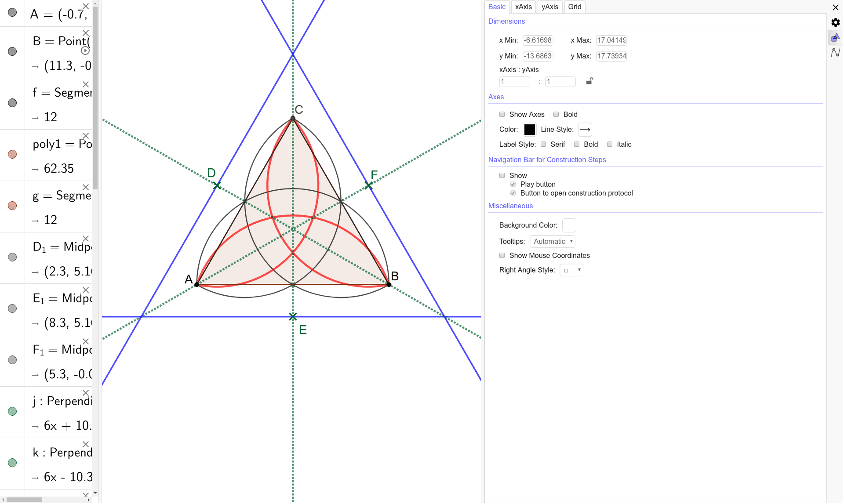Open the settings gear icon
The width and height of the screenshot is (844, 504).
click(835, 22)
